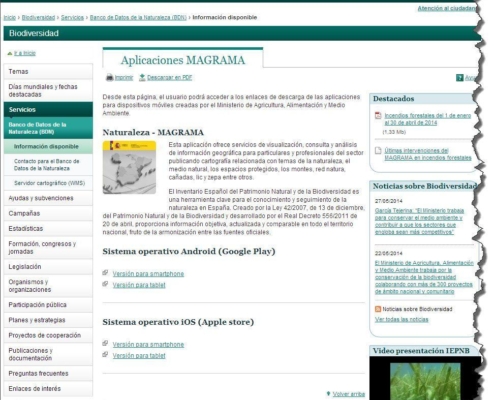Select Servicios in the side menu
This screenshot has height=400, width=495.
[48, 109]
